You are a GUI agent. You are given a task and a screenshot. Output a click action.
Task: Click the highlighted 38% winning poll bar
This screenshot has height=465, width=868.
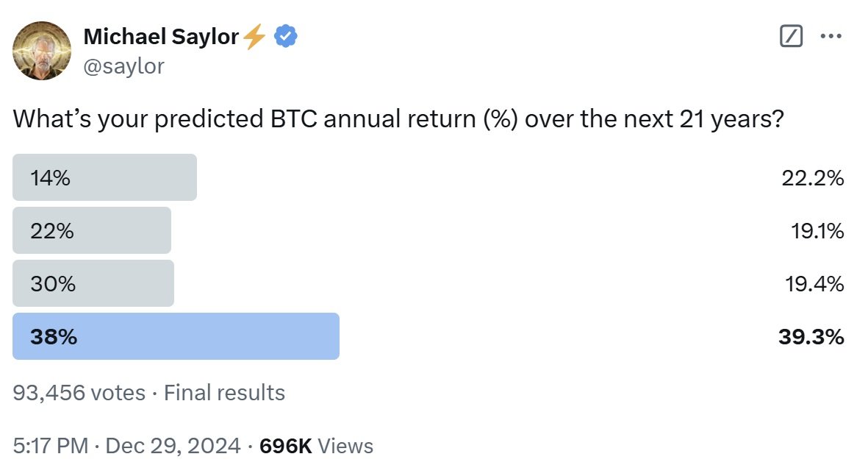tap(176, 336)
